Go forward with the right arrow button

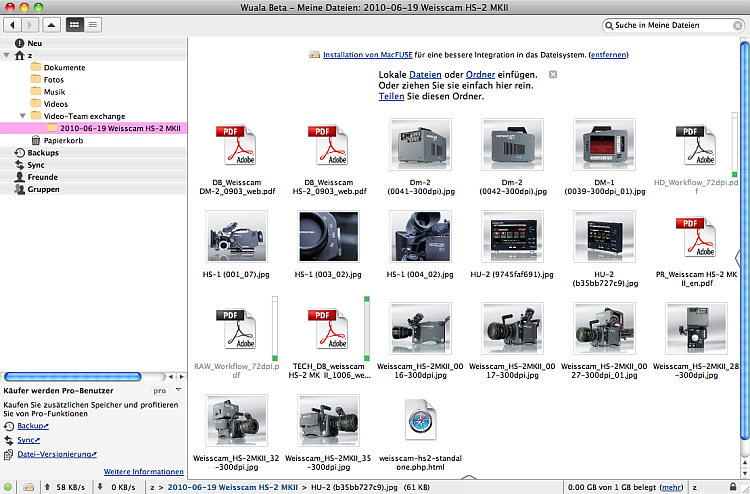tap(30, 25)
